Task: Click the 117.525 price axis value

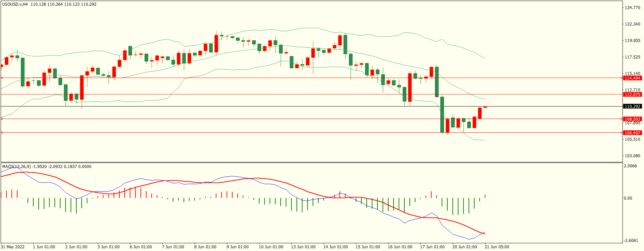Action: pos(632,57)
